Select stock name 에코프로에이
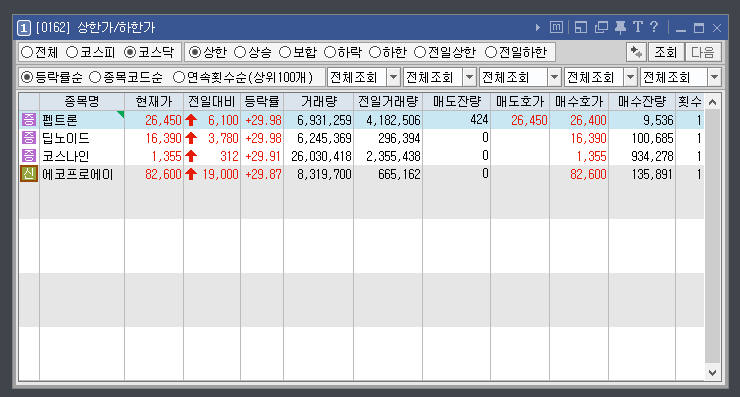Screen dimensions: 740x397 click(78, 174)
